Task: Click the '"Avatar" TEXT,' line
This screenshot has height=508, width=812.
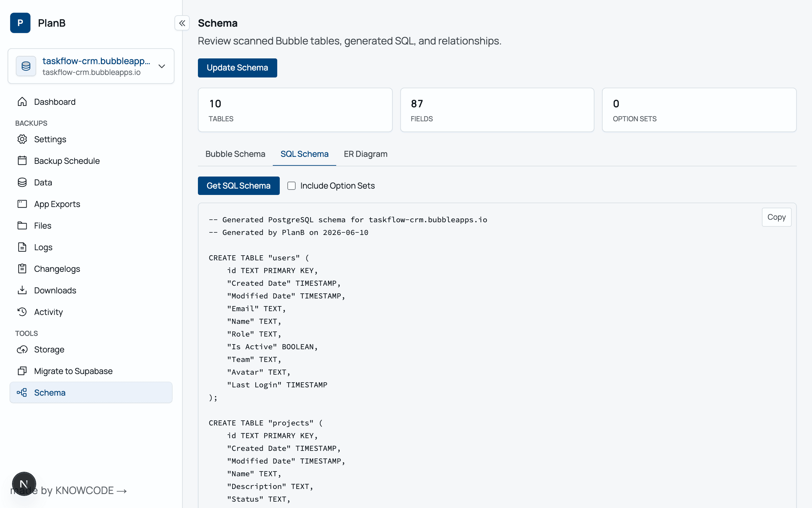Action: pyautogui.click(x=259, y=372)
